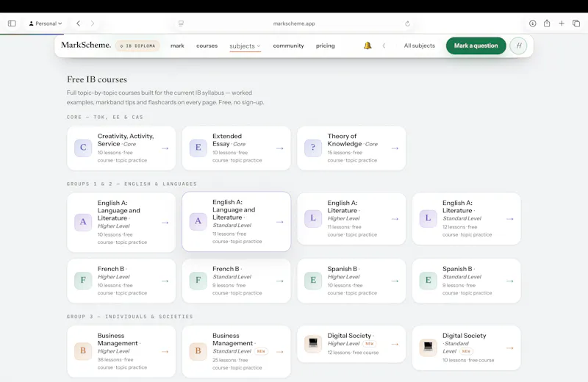Viewport: 588px width, 382px height.
Task: Show the tab overview icon
Action: (x=576, y=24)
